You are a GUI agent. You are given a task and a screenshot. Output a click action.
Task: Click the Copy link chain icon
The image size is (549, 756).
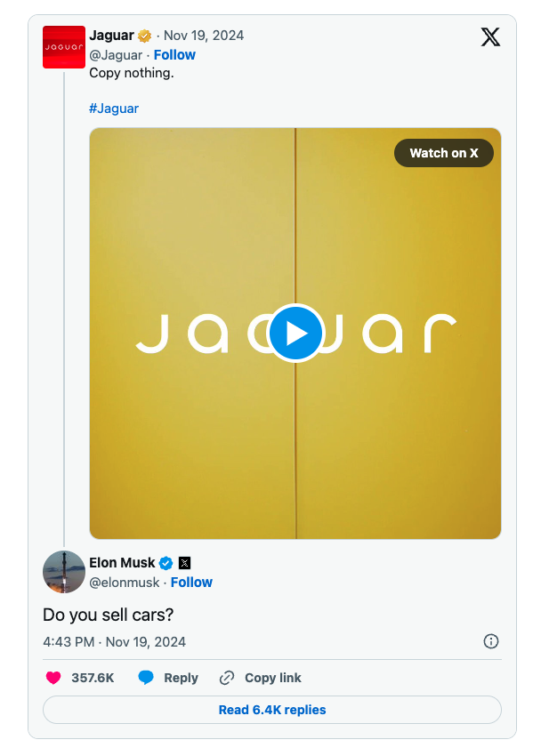[x=227, y=678]
